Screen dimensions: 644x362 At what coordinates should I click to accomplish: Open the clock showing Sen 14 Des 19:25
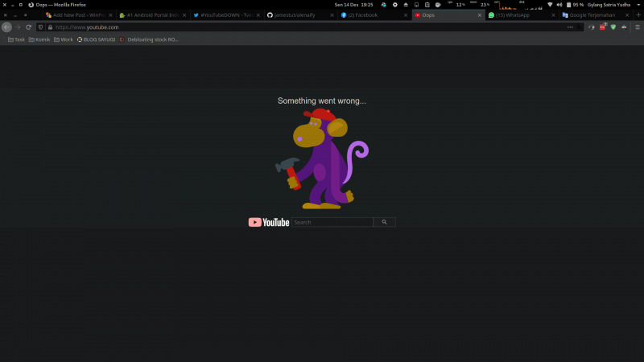(353, 5)
